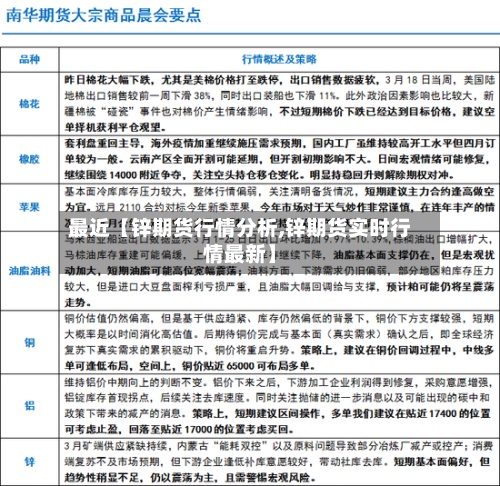The height and width of the screenshot is (486, 500).
Task: Select the 铜 paragraph starting 铜价估值仍然偏高
Action: (x=279, y=342)
